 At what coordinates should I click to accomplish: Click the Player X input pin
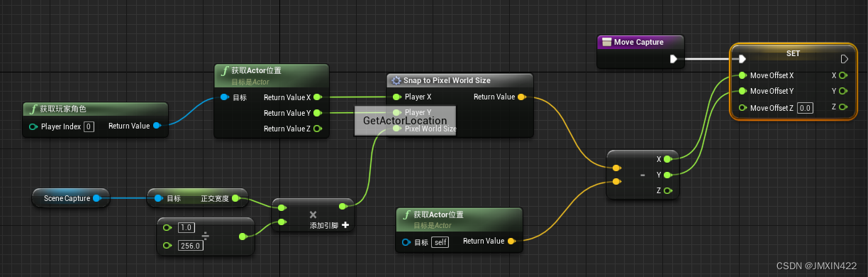tap(397, 97)
